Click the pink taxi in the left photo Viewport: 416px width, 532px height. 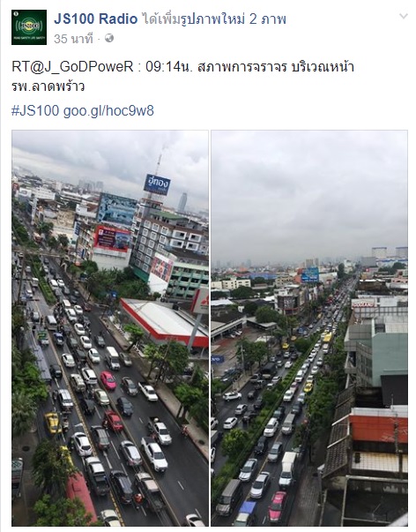pos(108,380)
